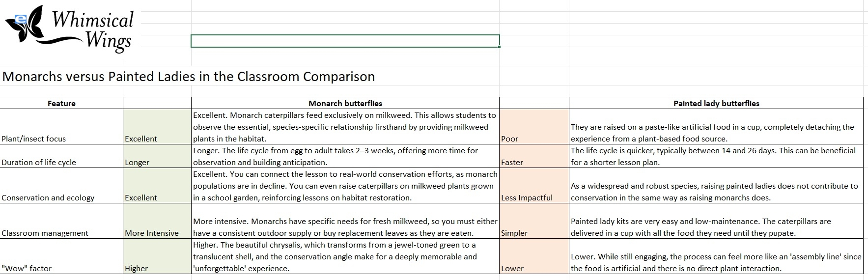Click the green 'Higher' rating cell
The width and height of the screenshot is (868, 280).
[x=157, y=256]
